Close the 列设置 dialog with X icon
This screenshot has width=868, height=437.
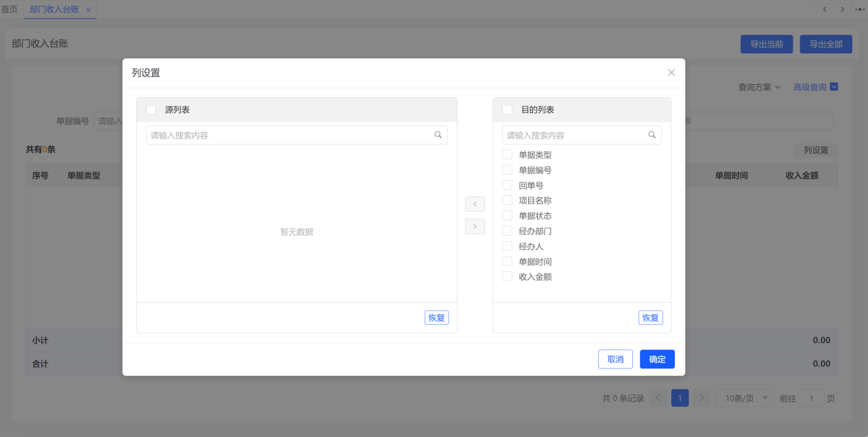[x=671, y=73]
